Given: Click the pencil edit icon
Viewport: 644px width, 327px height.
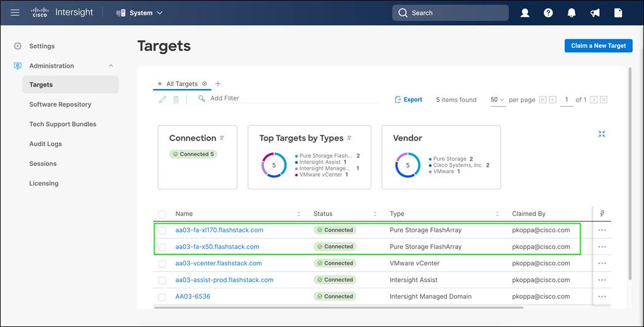Looking at the screenshot, I should (163, 100).
